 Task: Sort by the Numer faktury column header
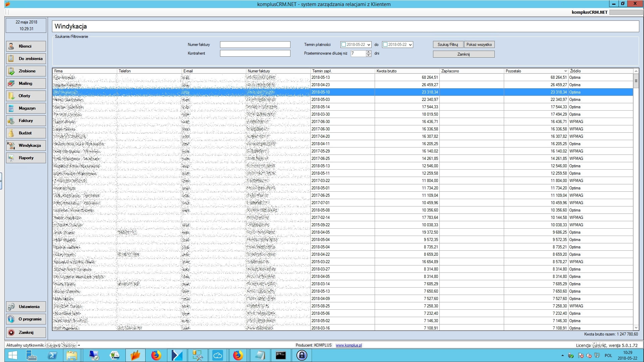tap(278, 71)
